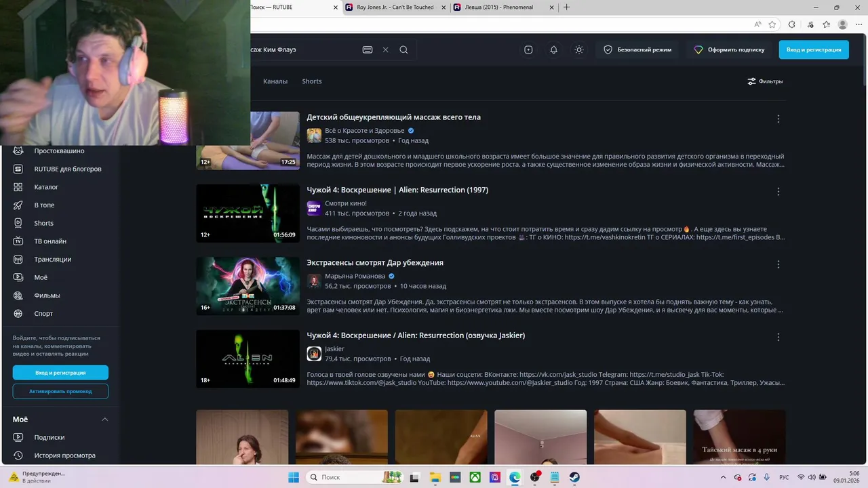Click the Моё icon in sidebar
The image size is (868, 488).
(x=19, y=277)
